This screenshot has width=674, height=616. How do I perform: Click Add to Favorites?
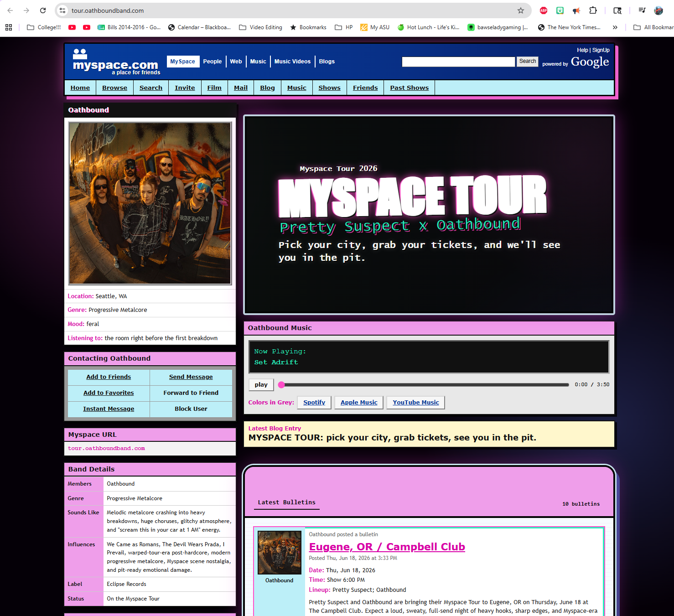pyautogui.click(x=109, y=393)
